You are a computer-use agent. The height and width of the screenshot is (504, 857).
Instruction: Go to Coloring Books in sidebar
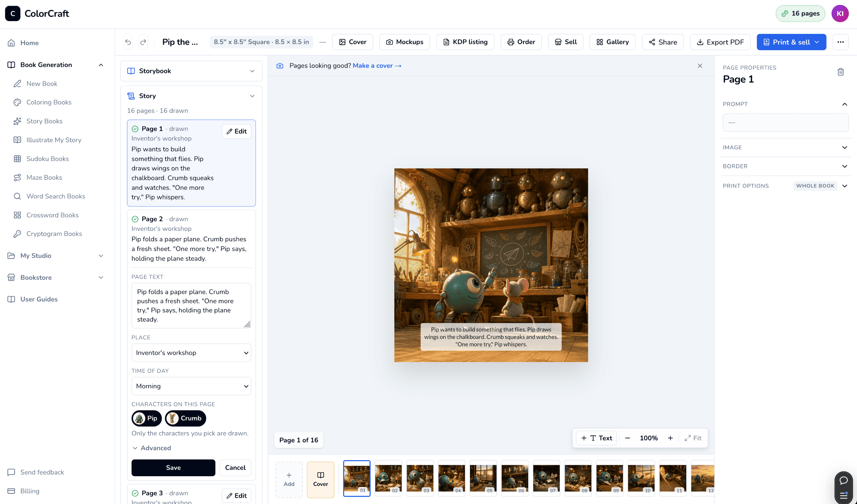coord(49,102)
